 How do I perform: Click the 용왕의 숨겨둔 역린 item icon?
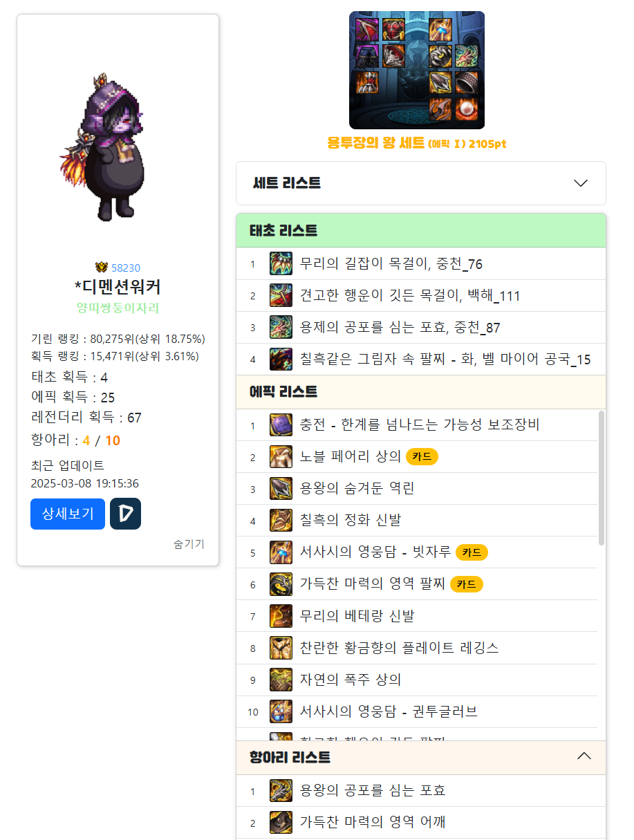click(281, 488)
